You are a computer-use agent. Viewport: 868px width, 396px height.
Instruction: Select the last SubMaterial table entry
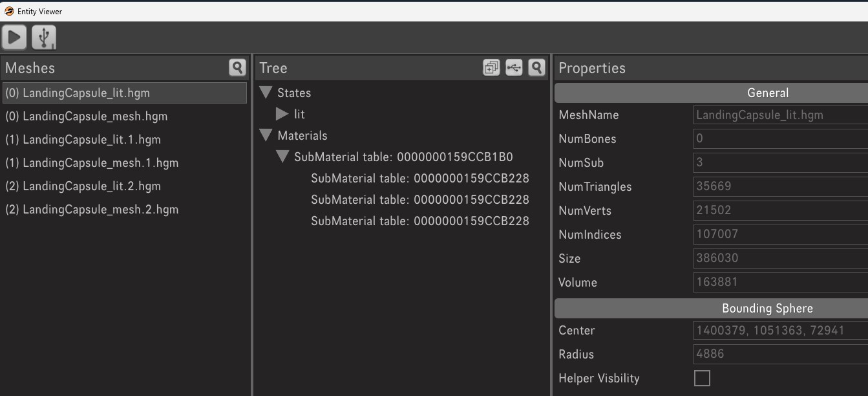(419, 221)
